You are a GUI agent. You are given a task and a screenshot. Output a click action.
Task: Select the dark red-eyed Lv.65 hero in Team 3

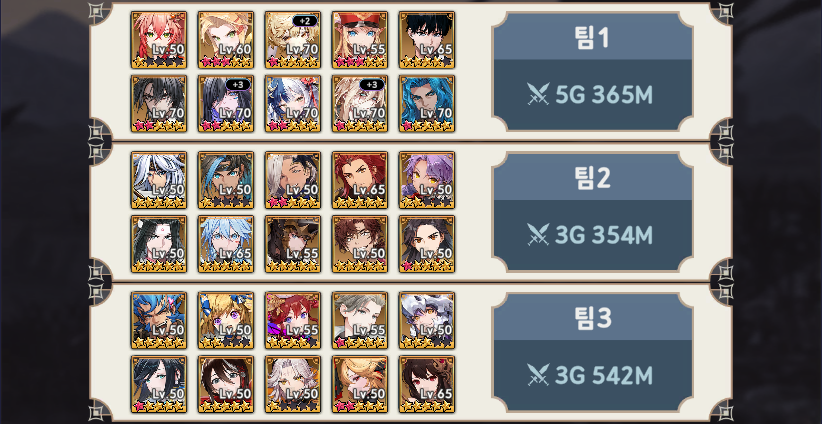(x=427, y=385)
